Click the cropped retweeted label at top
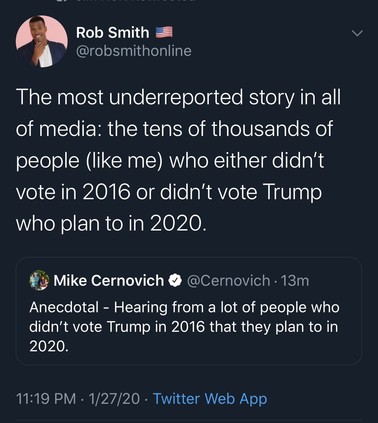Image resolution: width=378 pixels, height=423 pixels. pos(133,1)
